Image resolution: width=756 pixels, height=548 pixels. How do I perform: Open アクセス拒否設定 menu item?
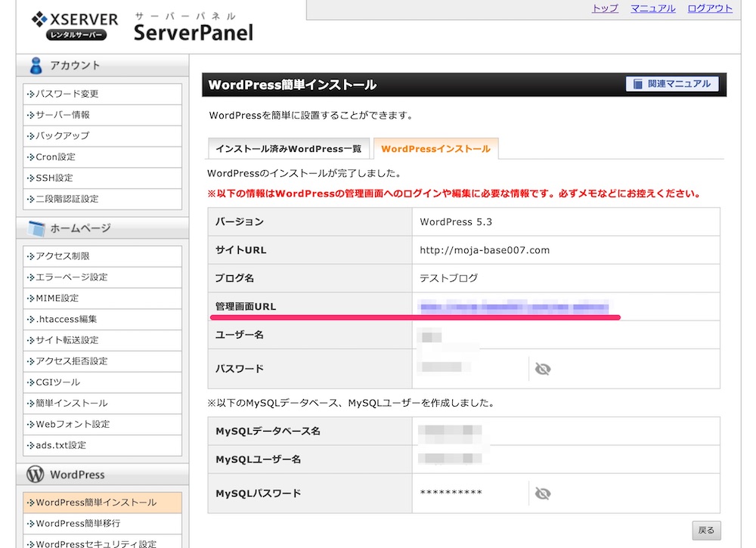[x=102, y=361]
